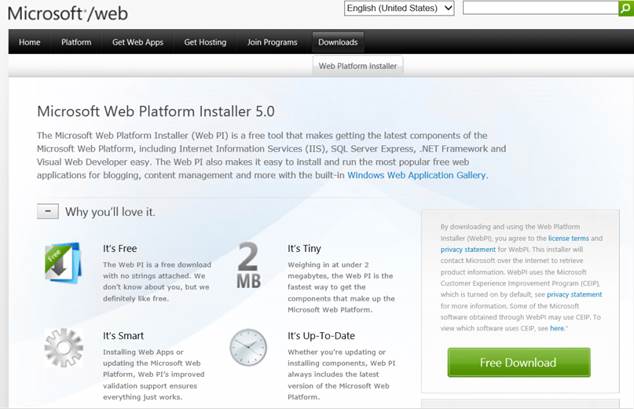Open the Platform menu item
Viewport: 634px width, 409px height.
[76, 42]
